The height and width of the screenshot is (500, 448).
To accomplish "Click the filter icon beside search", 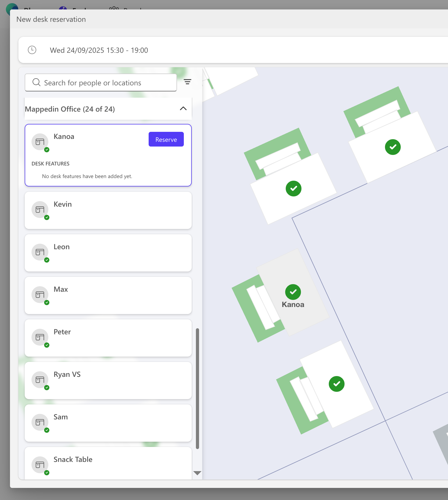I will click(x=187, y=82).
